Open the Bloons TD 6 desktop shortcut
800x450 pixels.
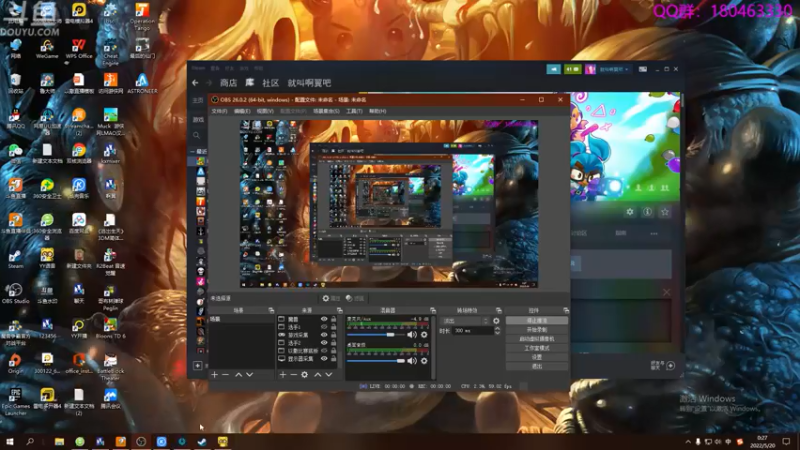click(x=110, y=329)
